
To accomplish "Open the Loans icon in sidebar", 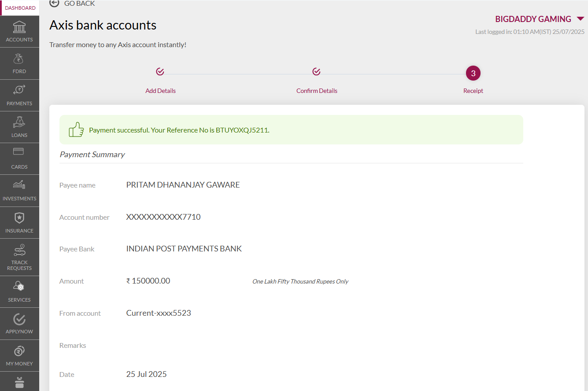I will (19, 122).
